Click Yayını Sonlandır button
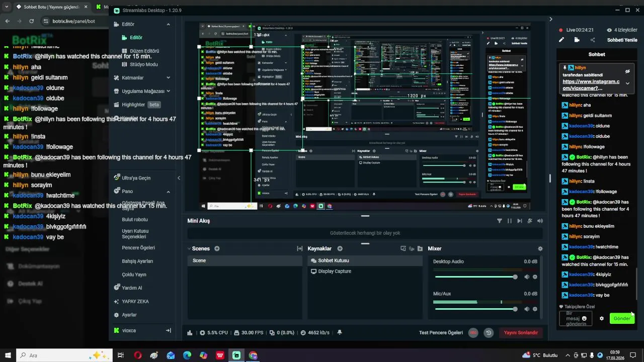The height and width of the screenshot is (362, 644). (521, 332)
